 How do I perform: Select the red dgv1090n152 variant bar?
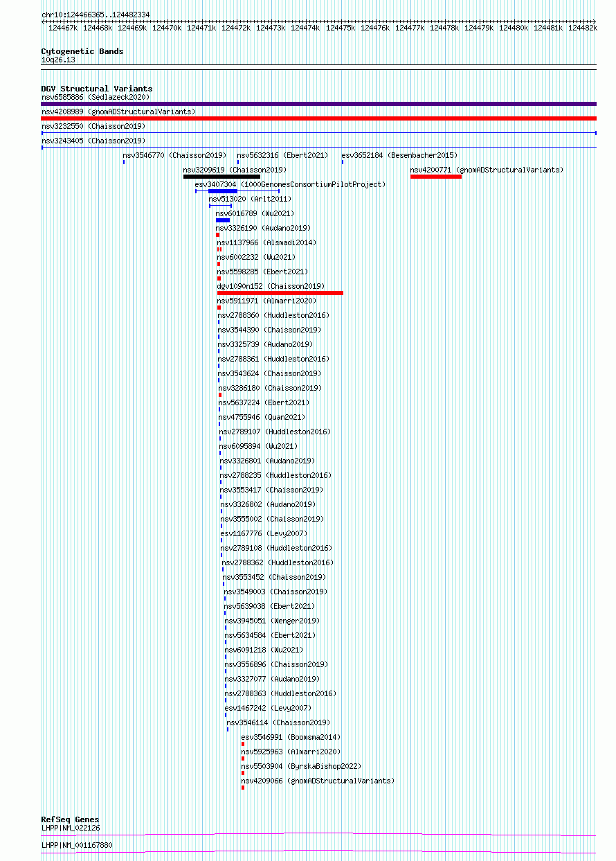tap(280, 293)
